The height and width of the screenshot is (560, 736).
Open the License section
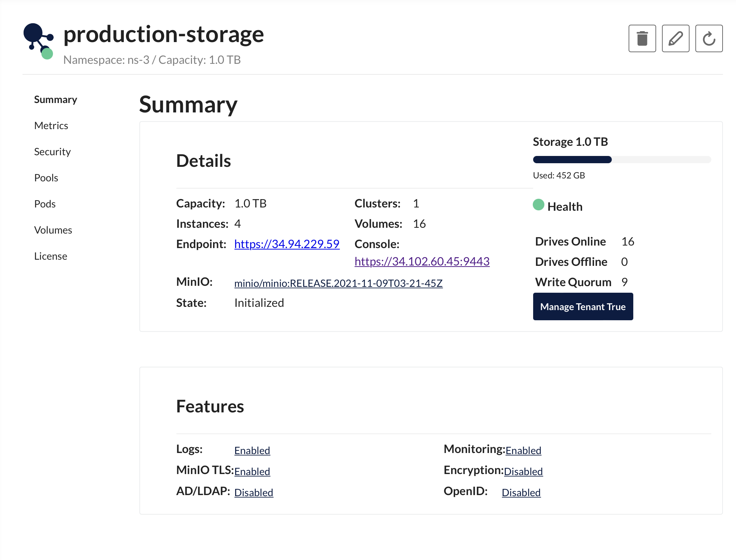(x=50, y=256)
